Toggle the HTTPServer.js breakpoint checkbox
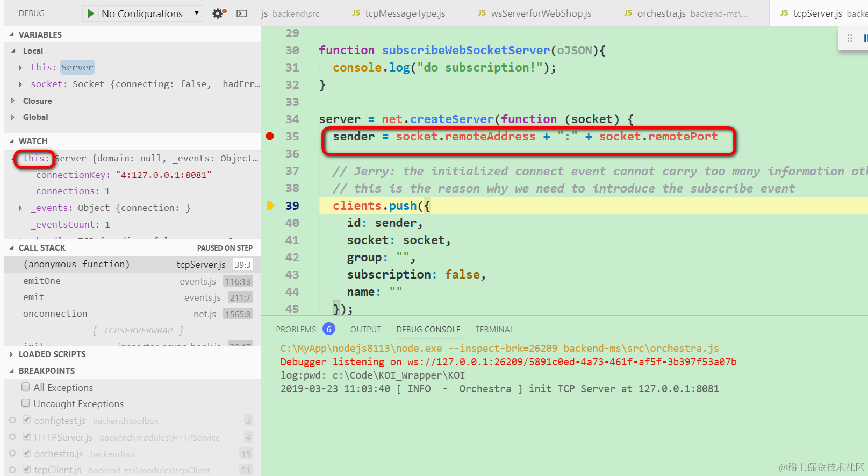The image size is (868, 476). (27, 437)
